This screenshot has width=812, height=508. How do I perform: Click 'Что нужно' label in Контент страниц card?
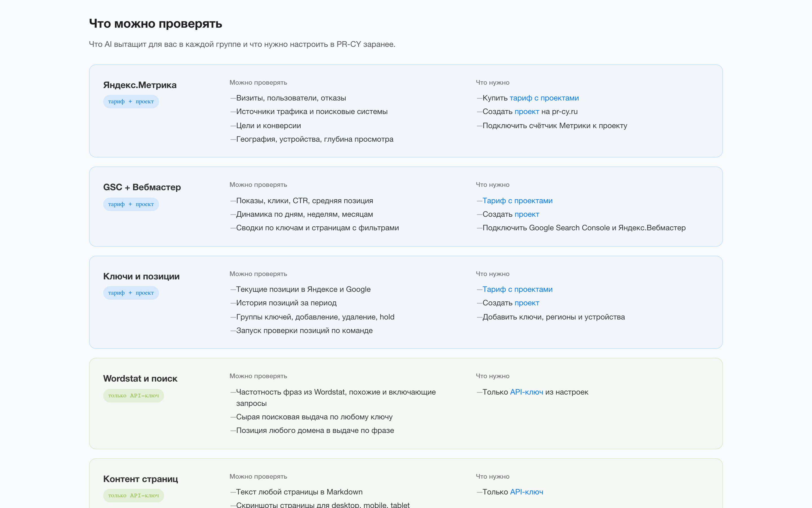tap(493, 476)
